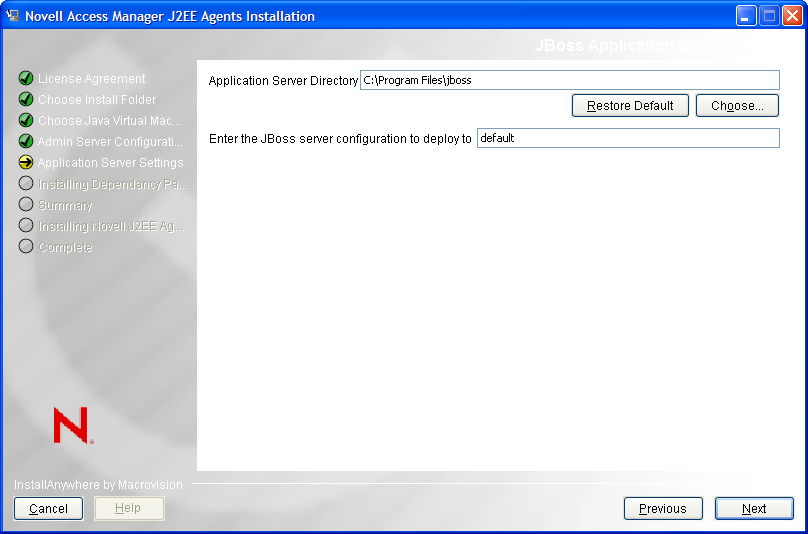Select the Summary step text
Screen dimensions: 808x534
[65, 205]
